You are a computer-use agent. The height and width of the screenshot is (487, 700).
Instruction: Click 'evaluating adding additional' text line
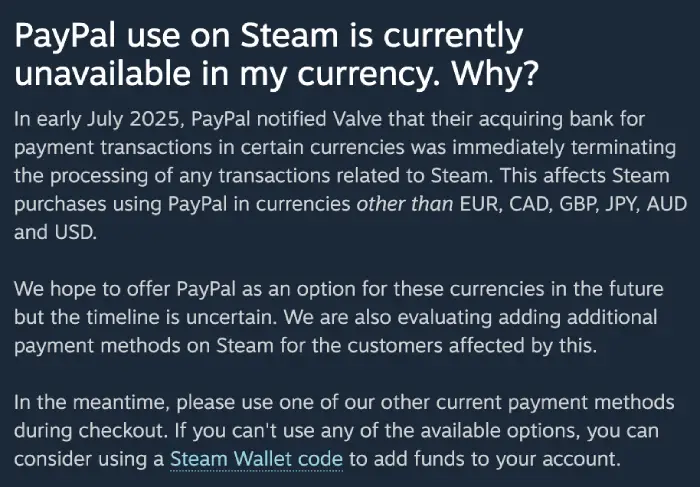[x=527, y=317]
